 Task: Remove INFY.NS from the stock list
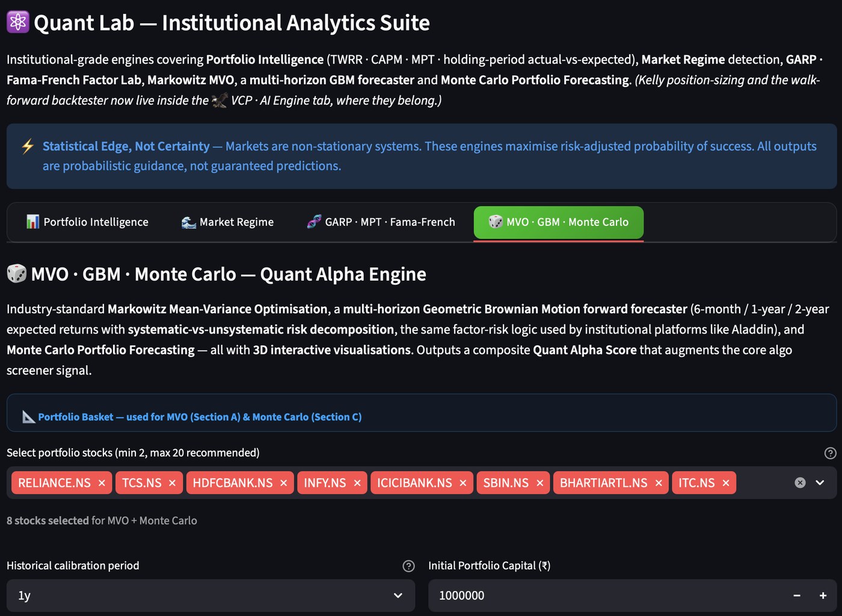357,483
